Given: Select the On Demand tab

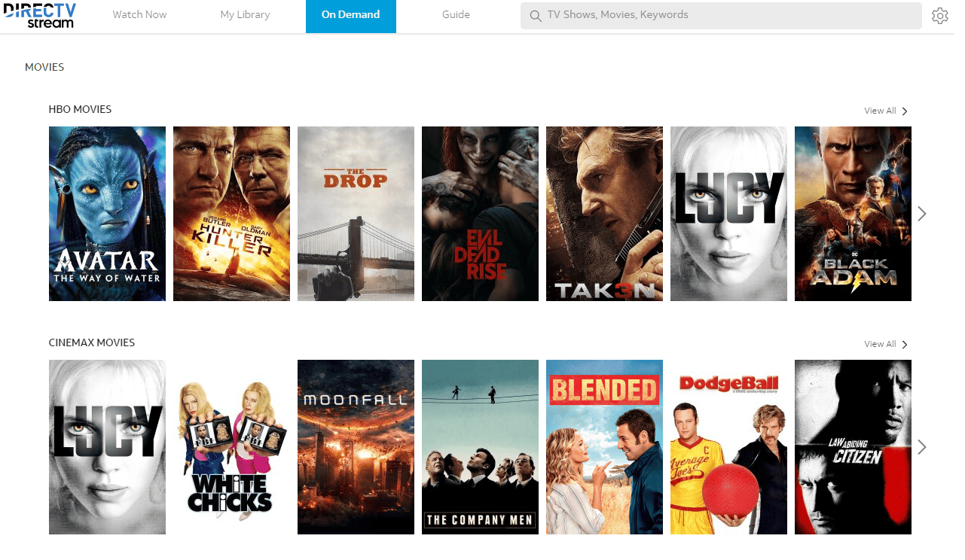Looking at the screenshot, I should click(350, 14).
